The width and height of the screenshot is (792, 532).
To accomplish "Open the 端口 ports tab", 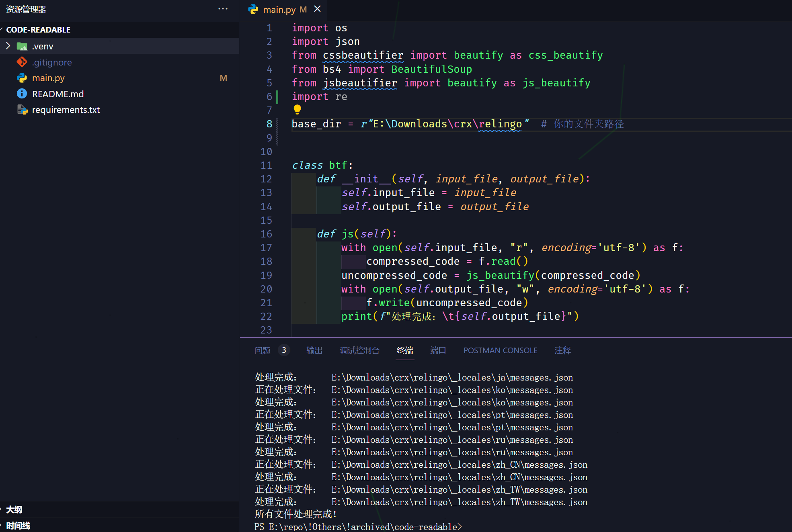I will click(x=438, y=350).
